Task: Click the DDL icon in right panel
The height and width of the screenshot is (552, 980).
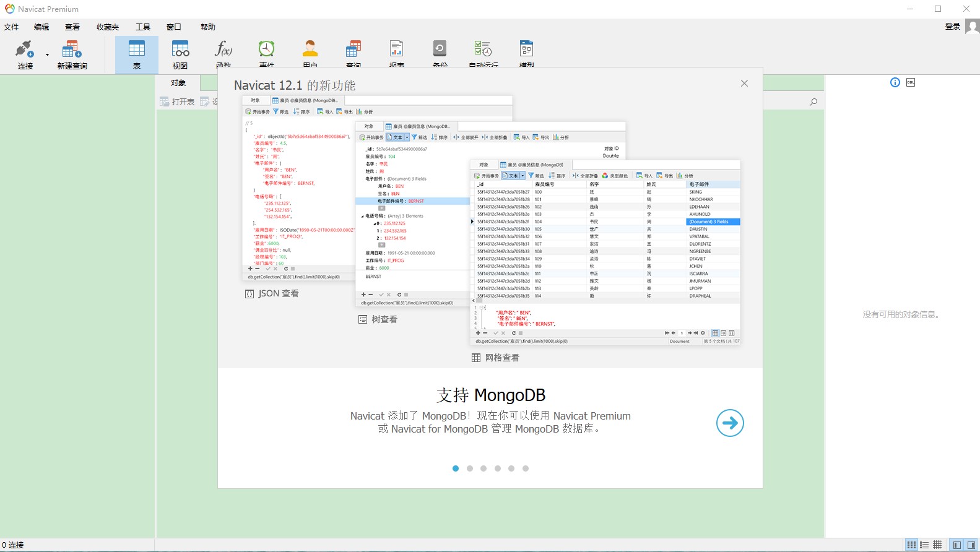Action: (x=911, y=82)
